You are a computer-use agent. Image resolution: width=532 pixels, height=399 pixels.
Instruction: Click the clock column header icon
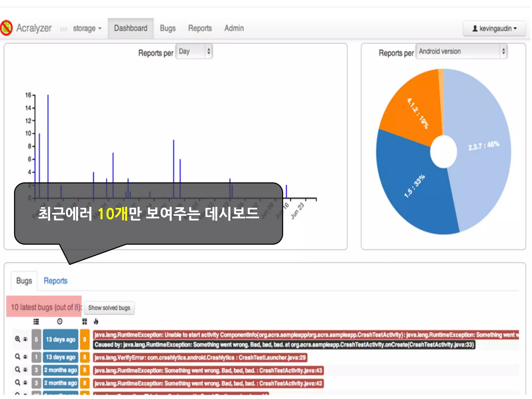click(x=60, y=322)
